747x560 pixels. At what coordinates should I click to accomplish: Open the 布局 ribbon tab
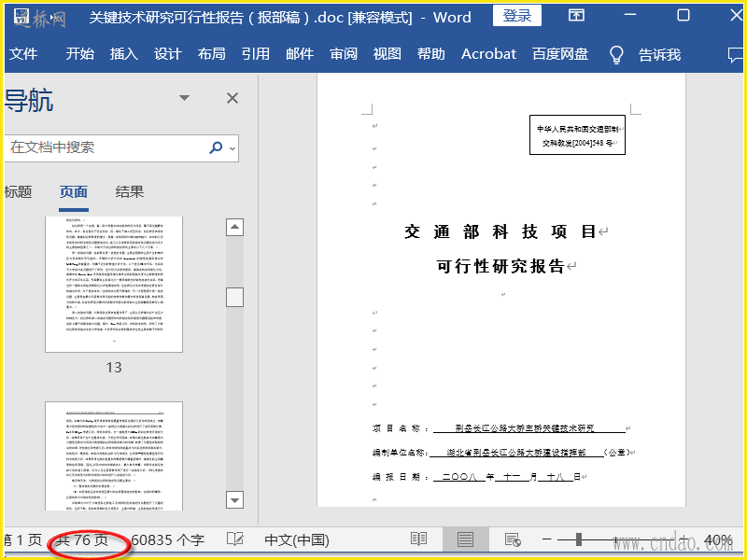point(212,54)
